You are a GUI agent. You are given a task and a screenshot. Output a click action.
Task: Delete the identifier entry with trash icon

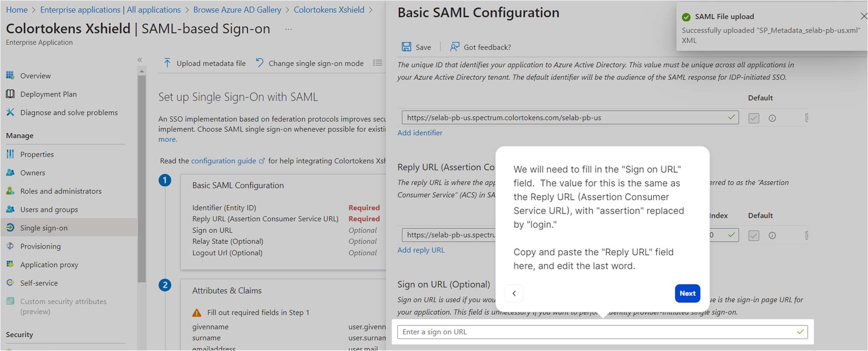point(806,118)
